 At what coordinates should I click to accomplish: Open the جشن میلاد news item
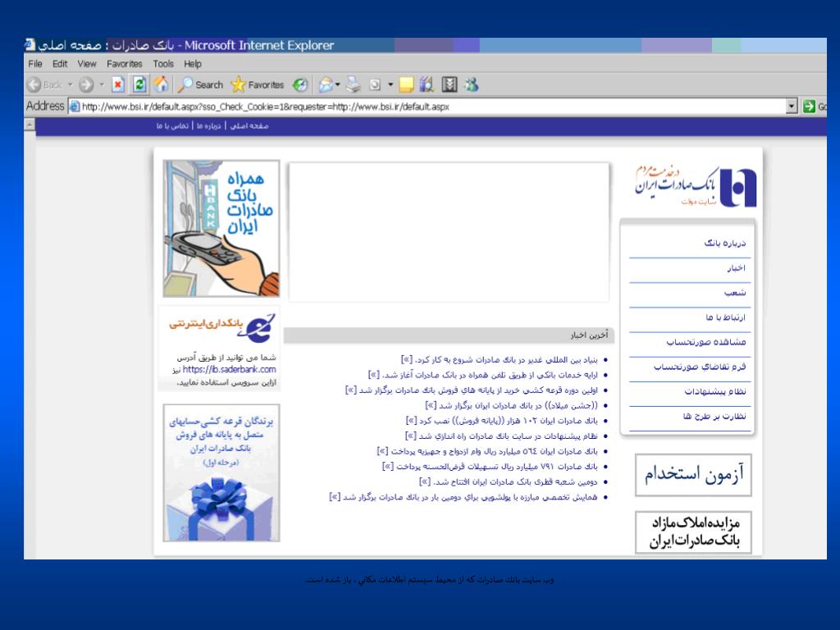point(512,405)
